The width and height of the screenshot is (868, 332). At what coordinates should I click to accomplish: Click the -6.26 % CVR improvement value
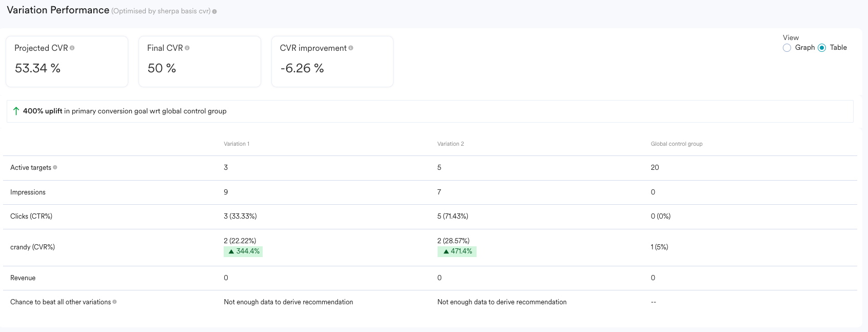tap(302, 68)
